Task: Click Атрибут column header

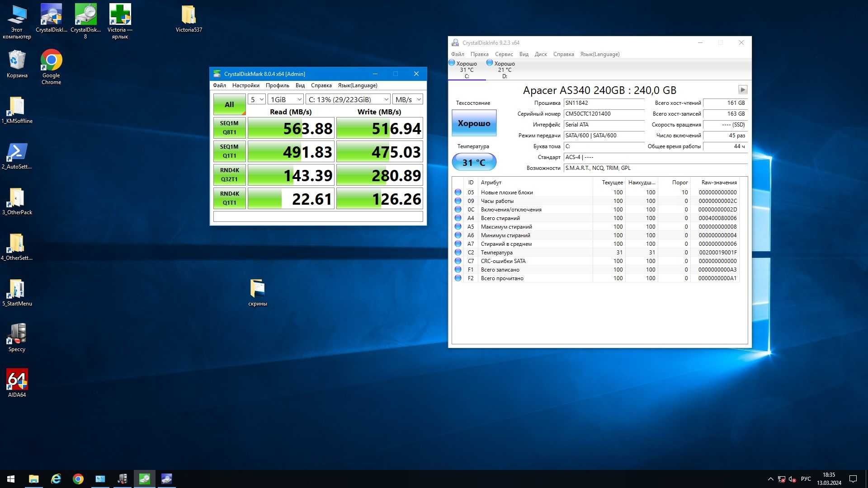Action: click(536, 183)
